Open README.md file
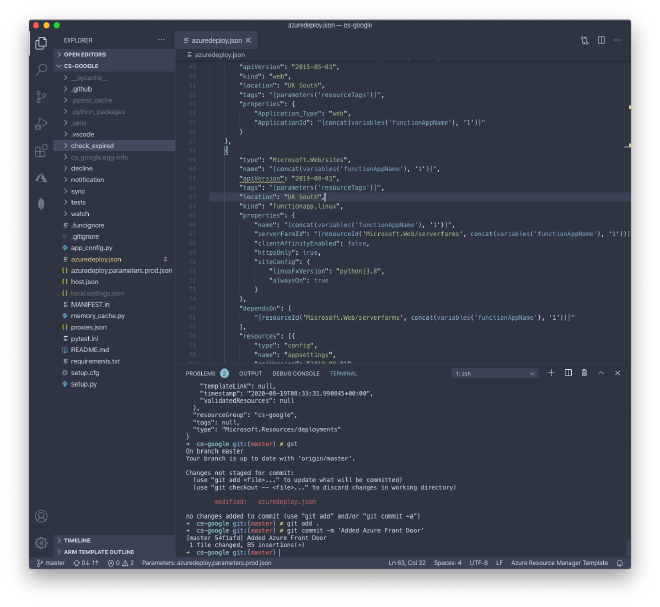660x607 pixels. [x=114, y=350]
